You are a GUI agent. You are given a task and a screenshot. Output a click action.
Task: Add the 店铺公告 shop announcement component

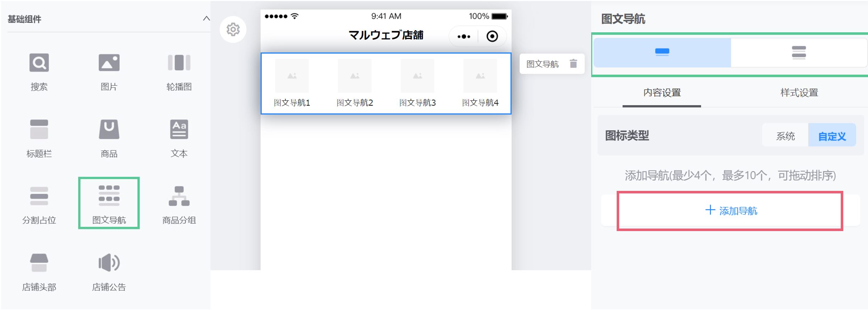(109, 272)
